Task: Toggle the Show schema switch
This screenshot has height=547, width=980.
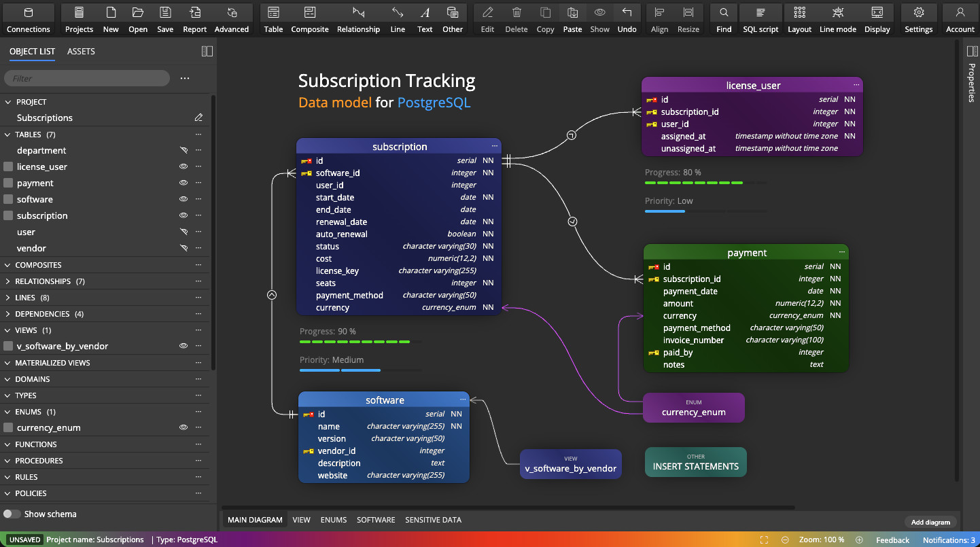Action: 12,514
